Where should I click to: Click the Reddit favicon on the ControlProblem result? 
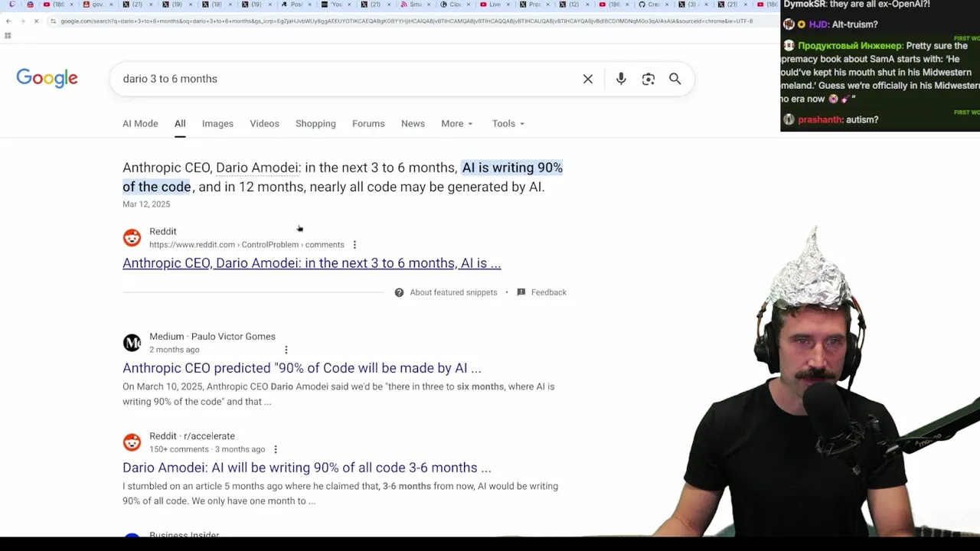pos(132,237)
